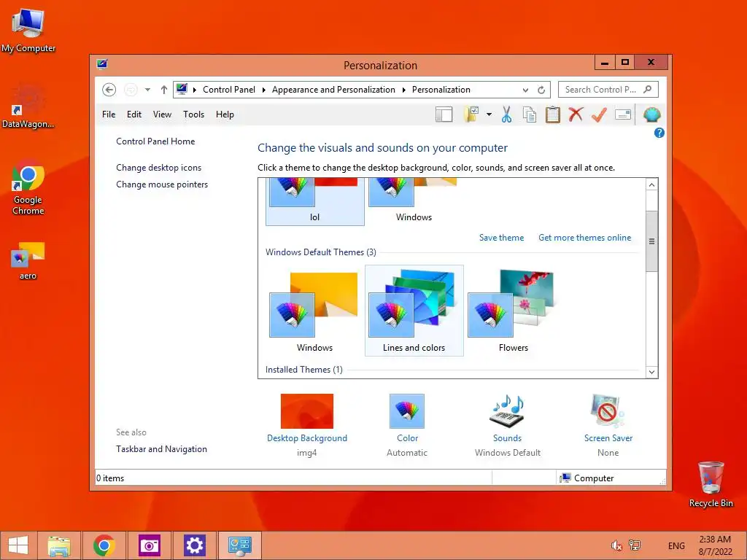Screen dimensions: 747x560
Task: Click the Search Control Panel field
Action: [608, 90]
